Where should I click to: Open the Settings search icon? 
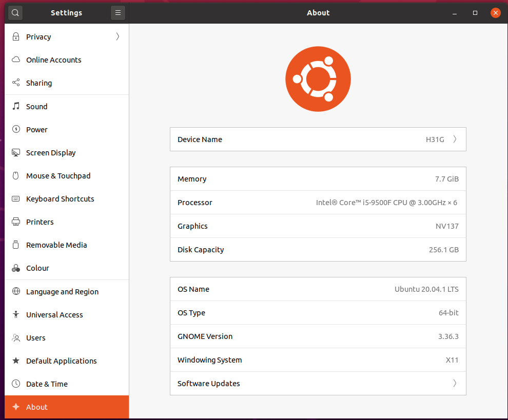[x=15, y=13]
